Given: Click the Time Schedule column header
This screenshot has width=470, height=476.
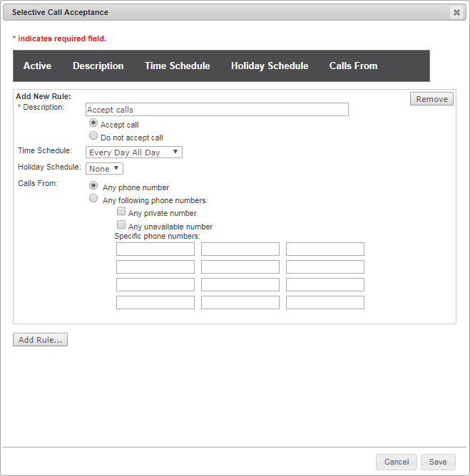Looking at the screenshot, I should coord(178,66).
